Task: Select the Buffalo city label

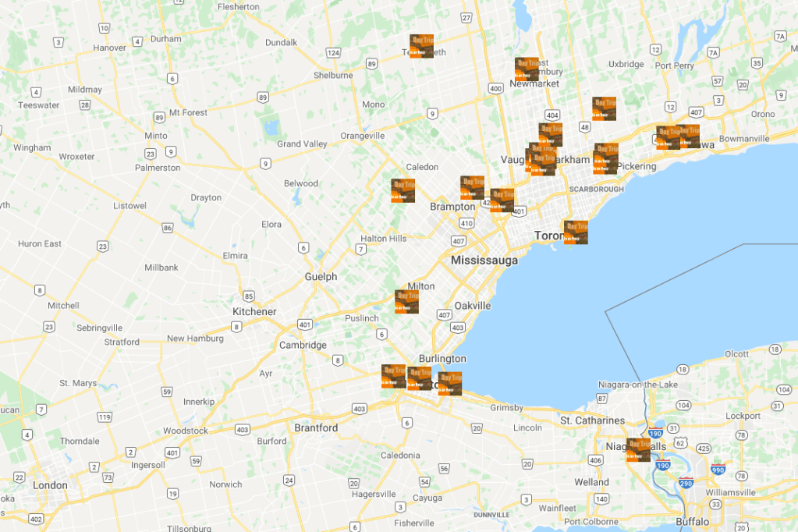Action: pyautogui.click(x=693, y=521)
